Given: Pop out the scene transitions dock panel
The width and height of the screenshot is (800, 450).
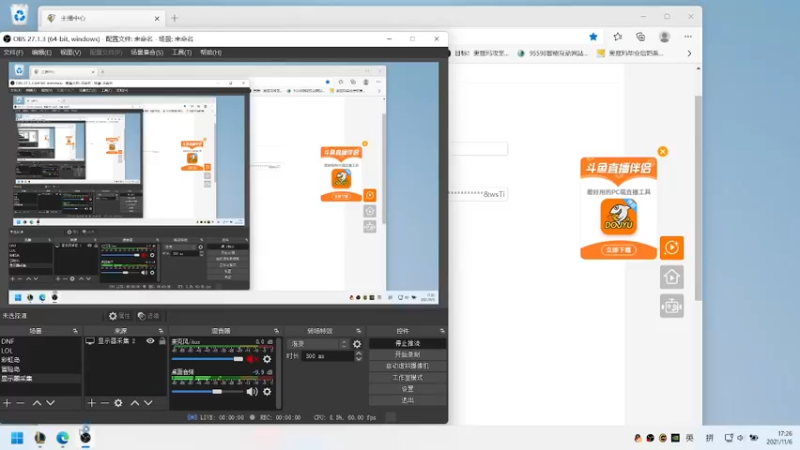Looking at the screenshot, I should [359, 331].
